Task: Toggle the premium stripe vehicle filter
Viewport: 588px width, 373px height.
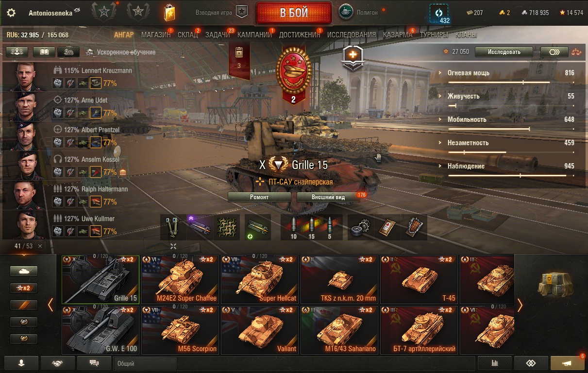Action: pos(23,305)
